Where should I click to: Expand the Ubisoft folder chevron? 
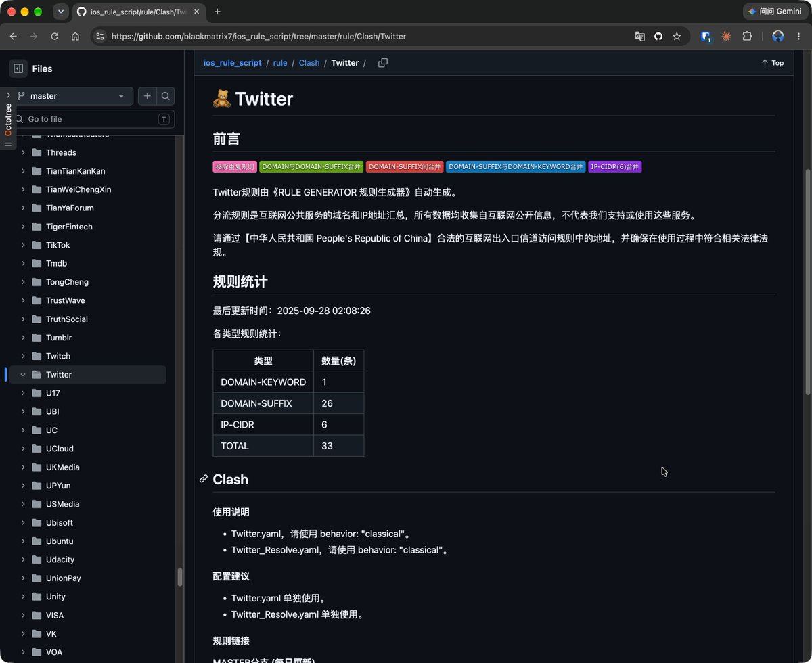click(23, 523)
